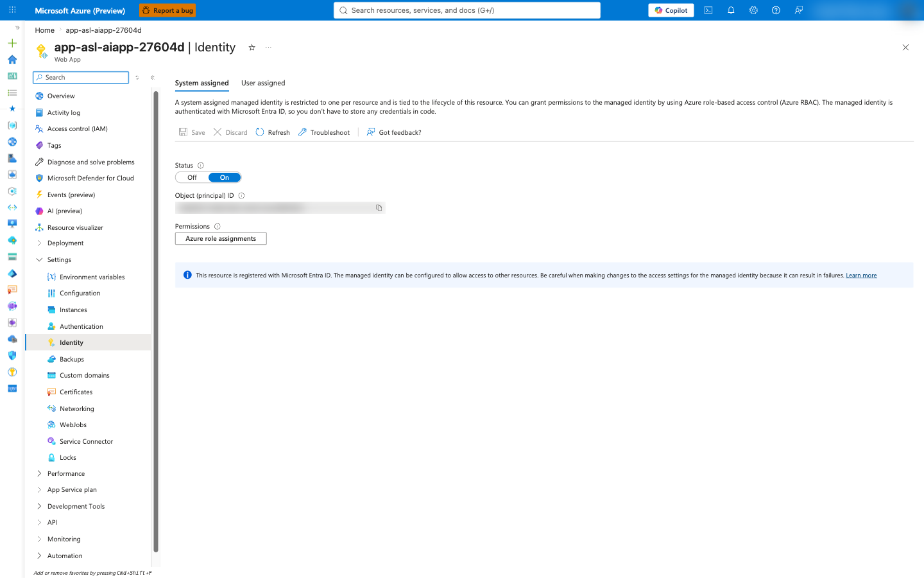Click app-asl-aiapp-27604d breadcrumb
Image resolution: width=924 pixels, height=578 pixels.
(103, 30)
